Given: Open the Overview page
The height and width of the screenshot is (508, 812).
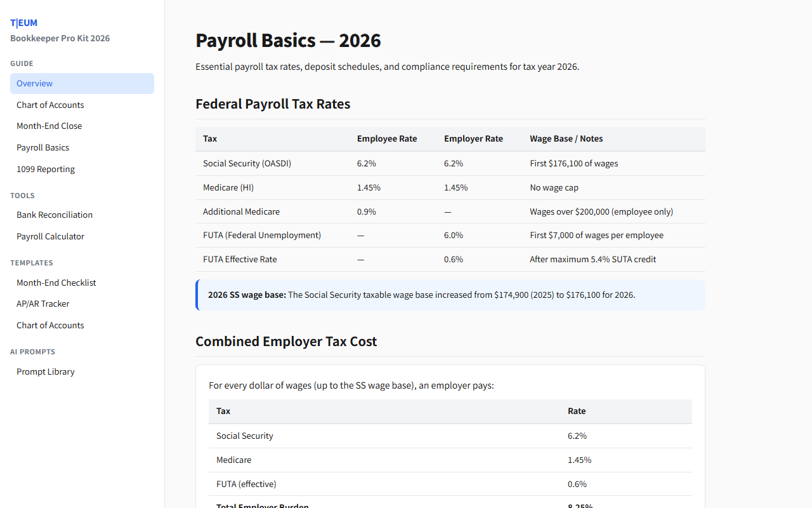Looking at the screenshot, I should click(34, 83).
